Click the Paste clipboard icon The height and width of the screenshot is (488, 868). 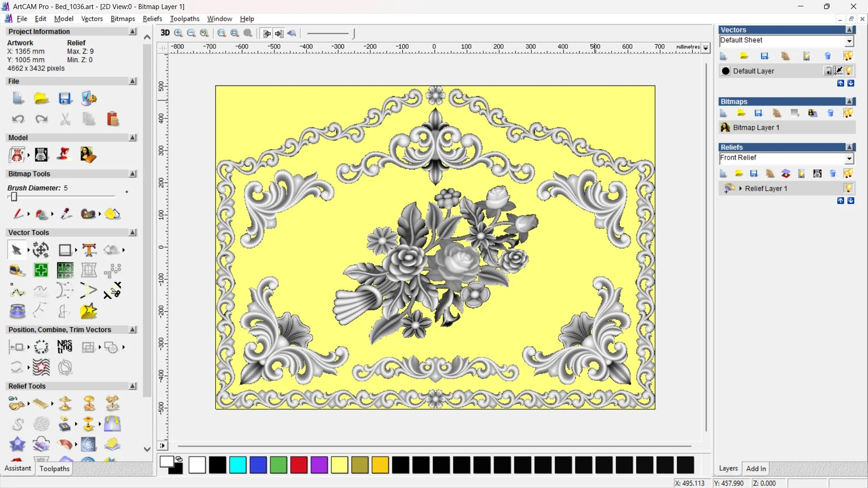[113, 119]
